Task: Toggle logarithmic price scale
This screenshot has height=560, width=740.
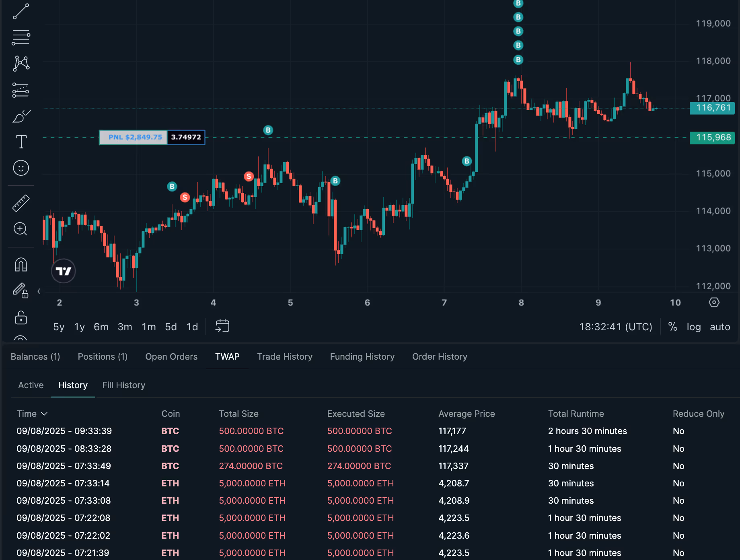Action: (x=694, y=327)
